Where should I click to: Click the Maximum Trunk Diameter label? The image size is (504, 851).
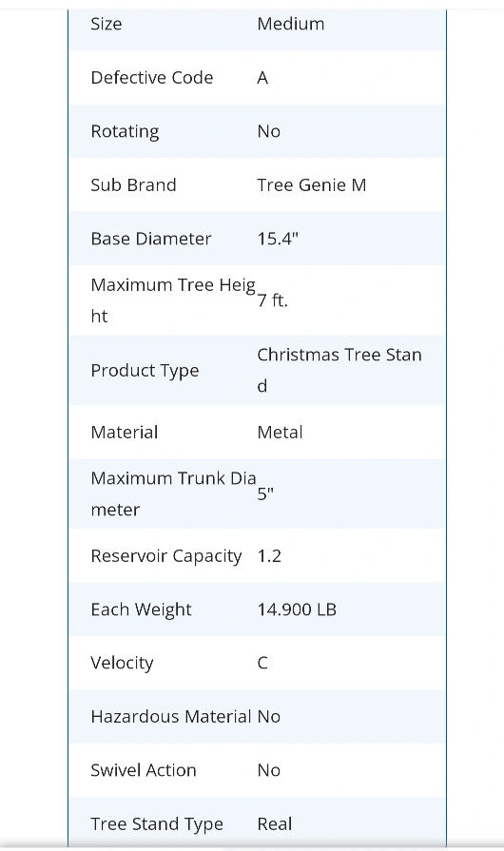173,493
